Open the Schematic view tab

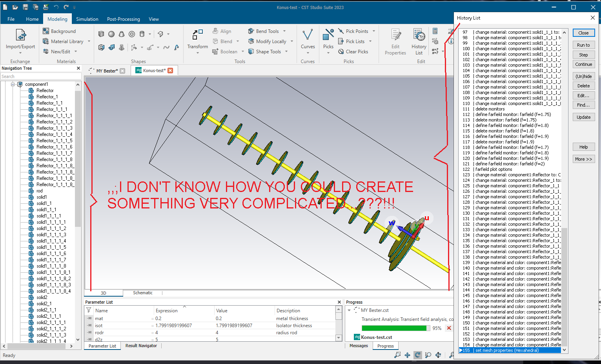pyautogui.click(x=143, y=293)
